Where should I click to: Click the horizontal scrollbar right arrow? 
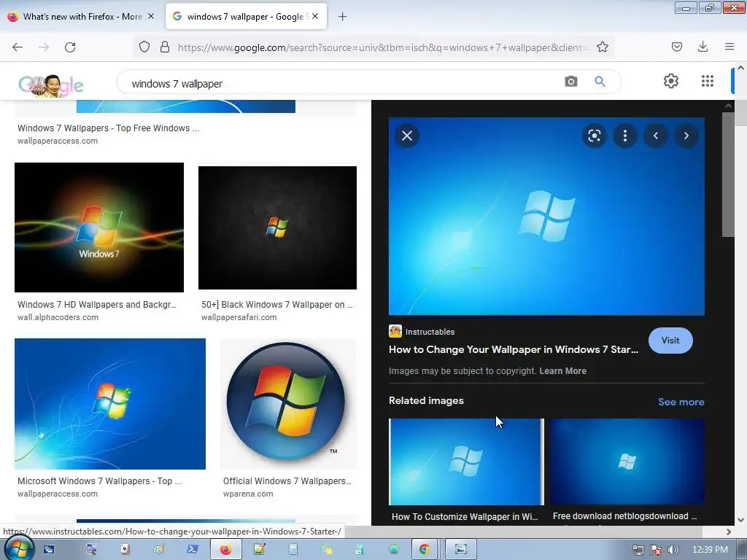[x=729, y=532]
